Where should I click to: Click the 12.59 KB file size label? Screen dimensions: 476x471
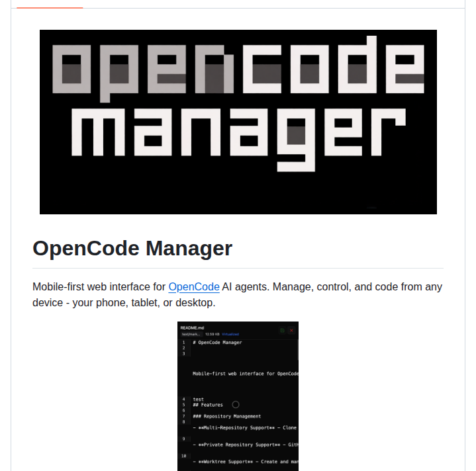[x=212, y=335]
